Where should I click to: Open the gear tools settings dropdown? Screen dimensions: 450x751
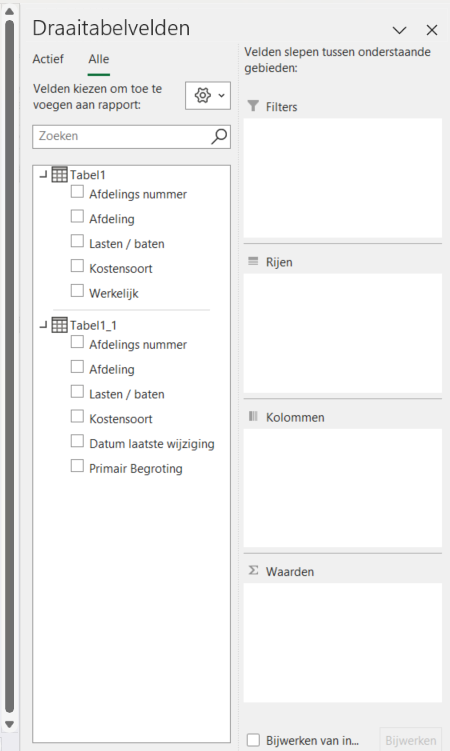[208, 96]
